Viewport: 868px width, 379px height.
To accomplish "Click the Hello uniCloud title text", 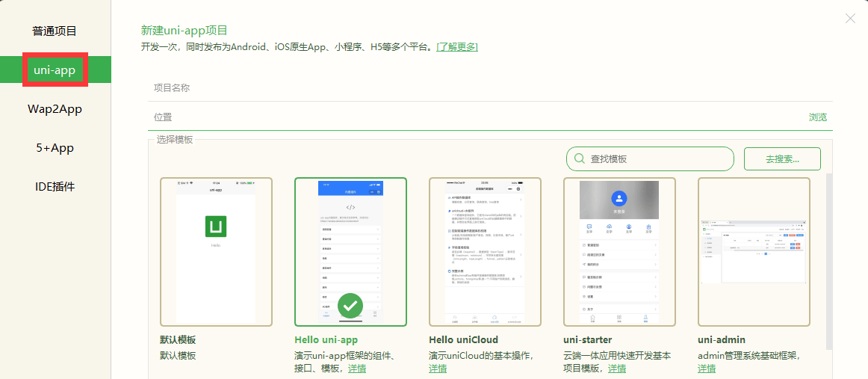I will pos(463,339).
